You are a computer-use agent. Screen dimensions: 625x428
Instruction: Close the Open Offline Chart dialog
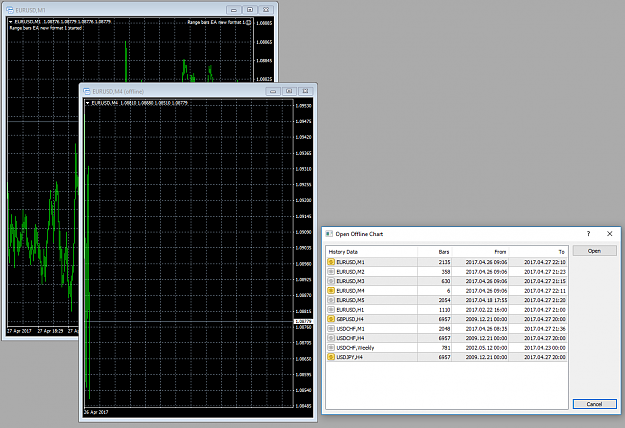tap(609, 234)
